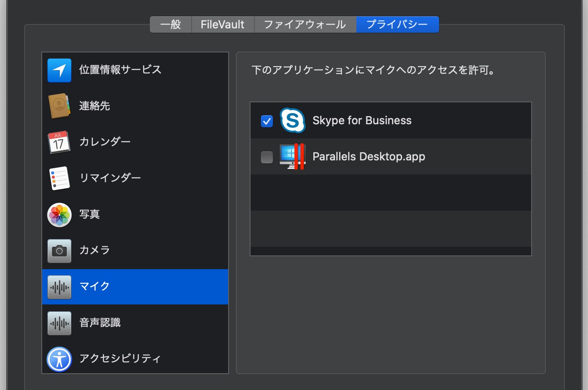Select 連絡先 in the privacy list
This screenshot has width=588, height=390.
point(135,106)
